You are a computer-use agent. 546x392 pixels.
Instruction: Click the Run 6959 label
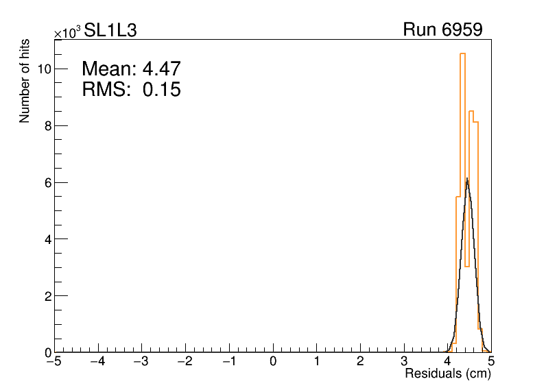pos(442,29)
